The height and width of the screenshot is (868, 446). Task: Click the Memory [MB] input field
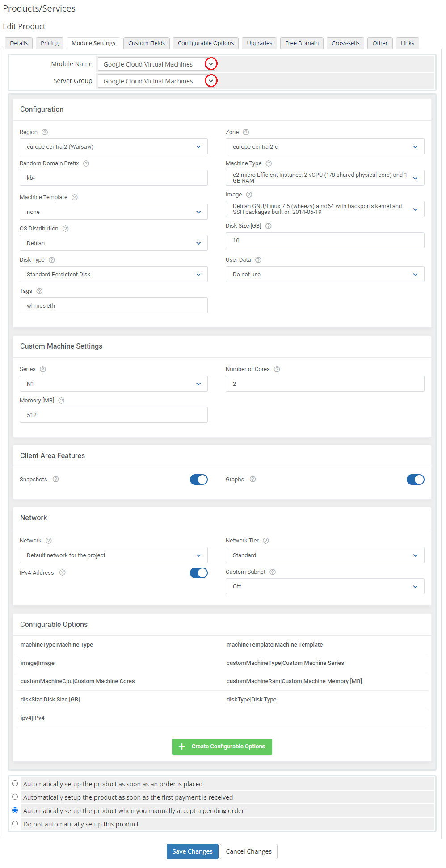(x=114, y=415)
